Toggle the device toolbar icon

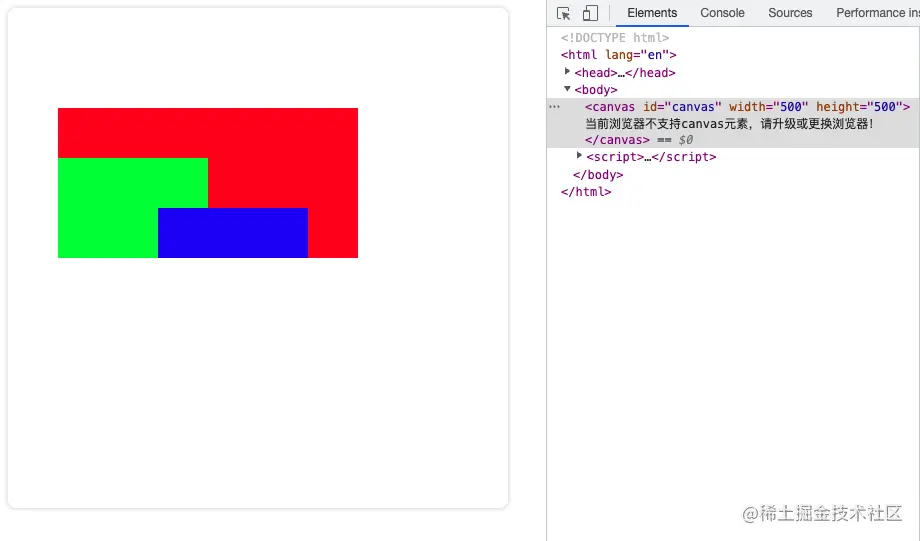(x=590, y=13)
